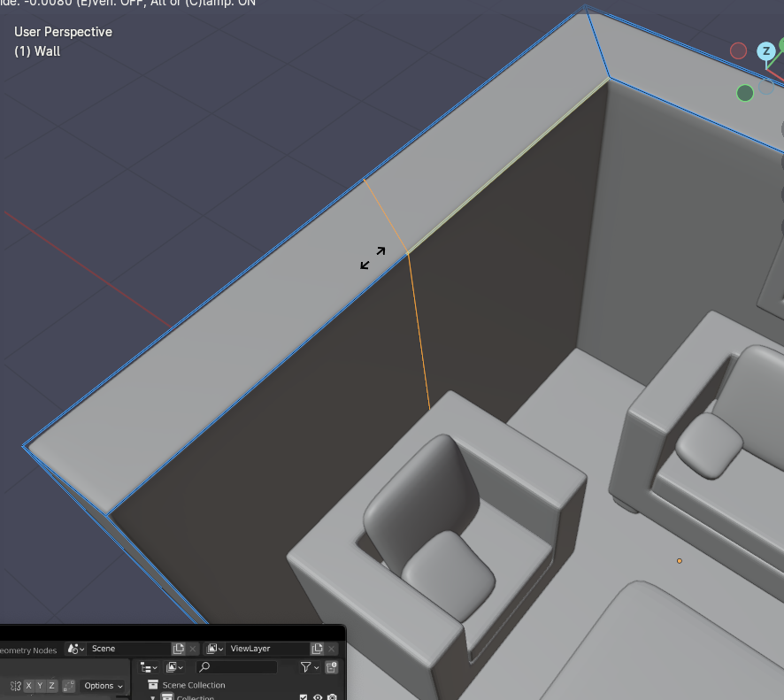The image size is (784, 700).
Task: Click the negative X red gizmo circle
Action: coord(738,51)
